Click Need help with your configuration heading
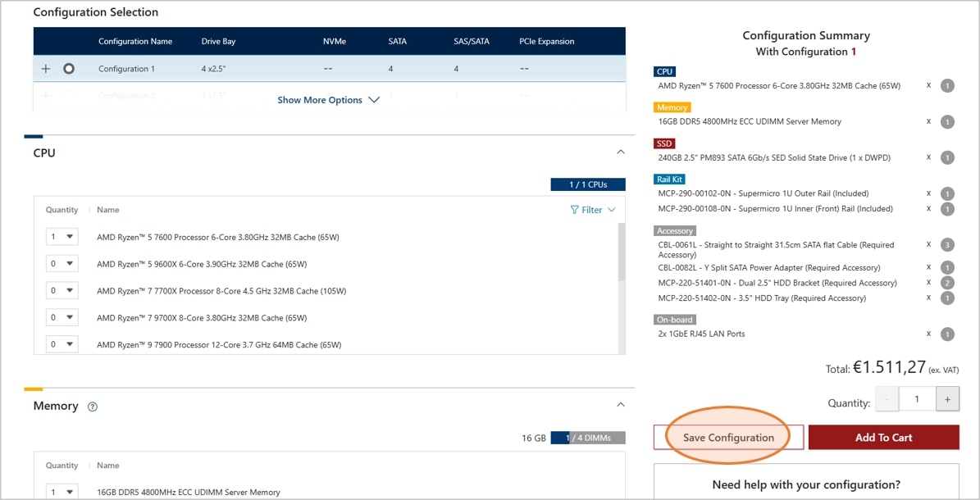 [x=806, y=484]
